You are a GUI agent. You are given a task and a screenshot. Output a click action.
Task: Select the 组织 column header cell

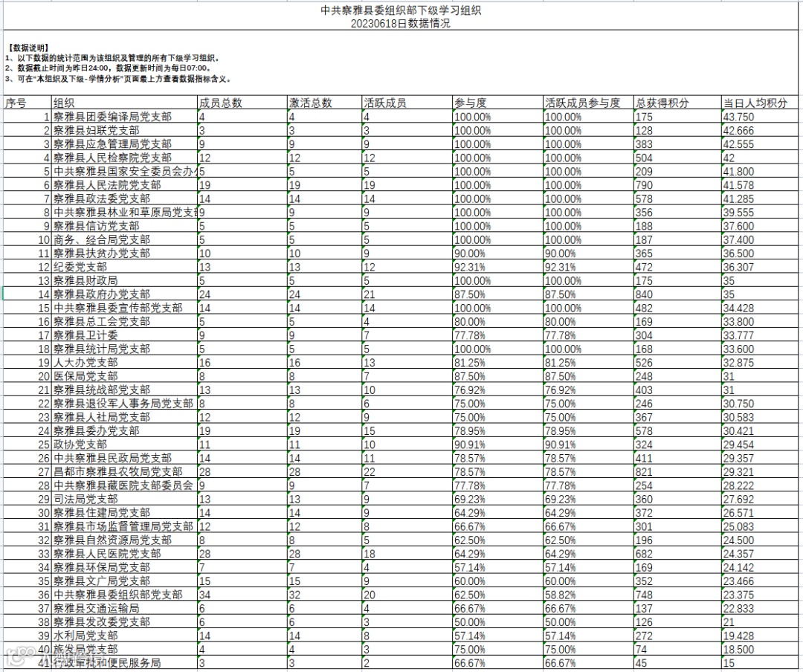[124, 103]
